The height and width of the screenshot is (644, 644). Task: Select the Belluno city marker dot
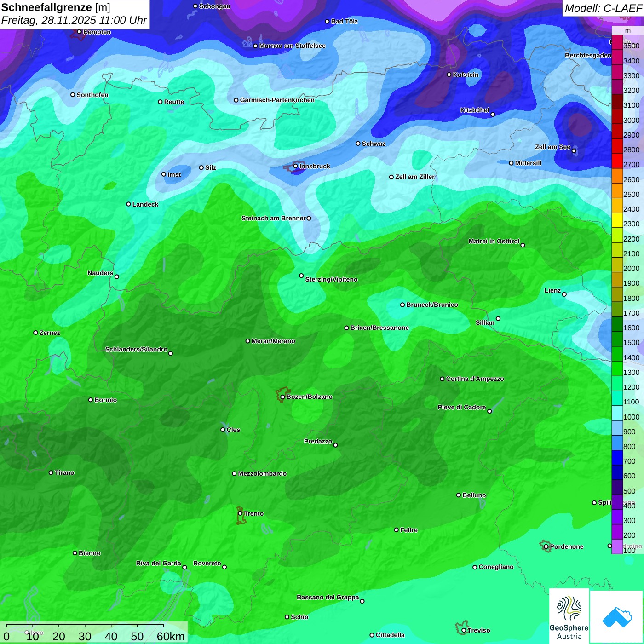coord(459,495)
